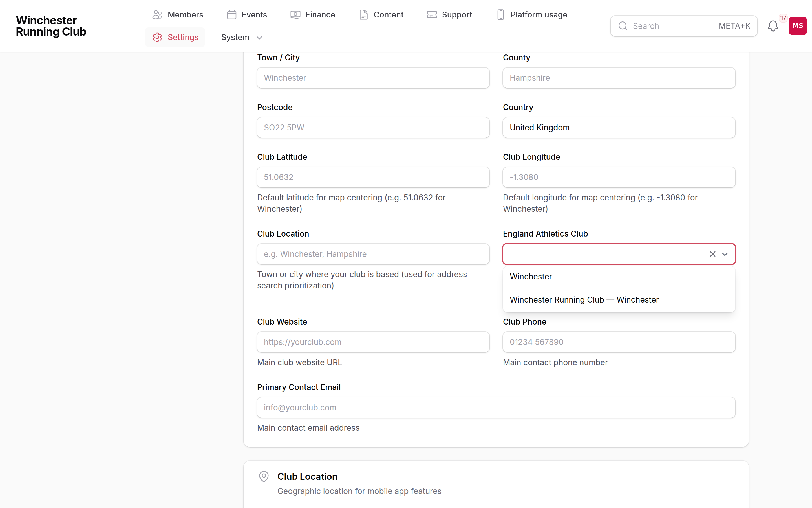Click the Settings gear icon
812x508 pixels.
point(157,37)
